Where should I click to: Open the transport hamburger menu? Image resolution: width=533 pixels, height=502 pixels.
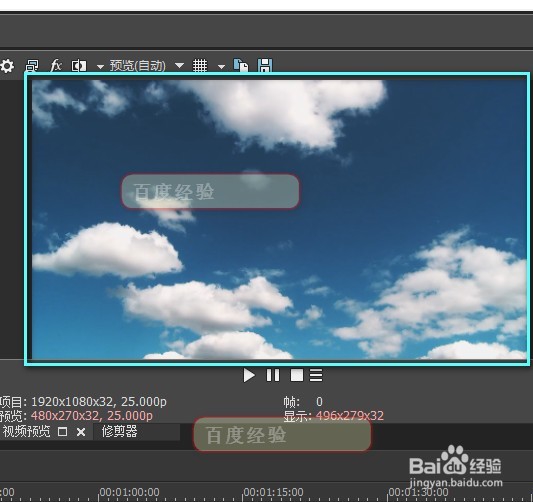coord(316,376)
